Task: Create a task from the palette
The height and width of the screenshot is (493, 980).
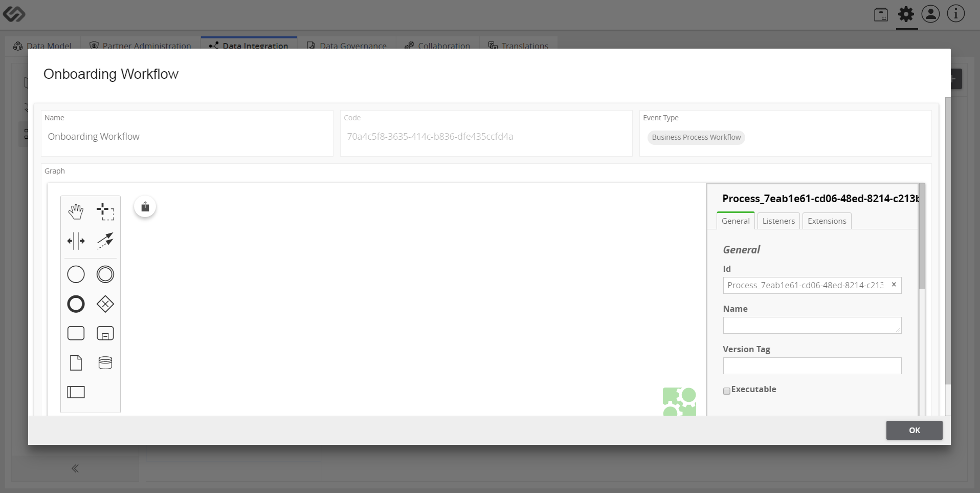Action: pos(76,333)
